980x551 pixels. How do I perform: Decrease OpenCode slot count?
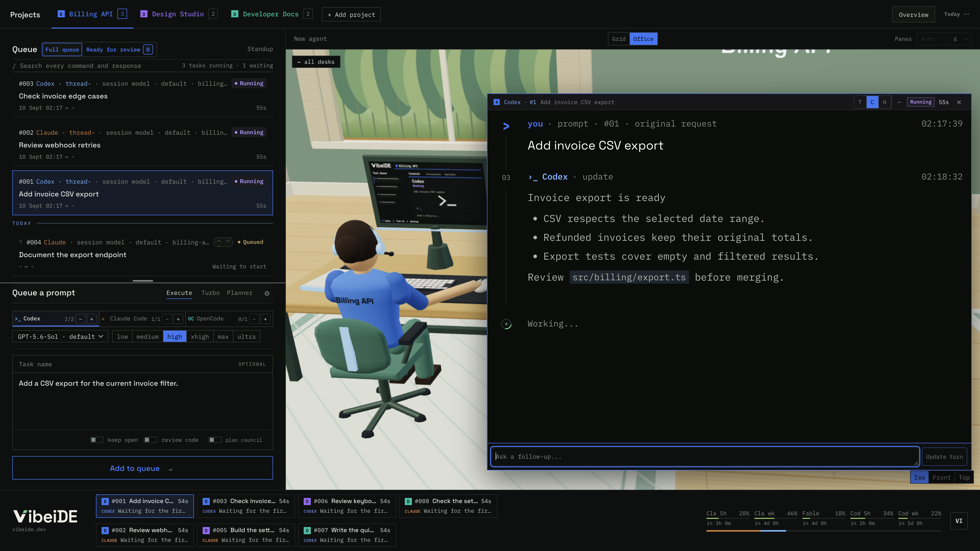(255, 319)
